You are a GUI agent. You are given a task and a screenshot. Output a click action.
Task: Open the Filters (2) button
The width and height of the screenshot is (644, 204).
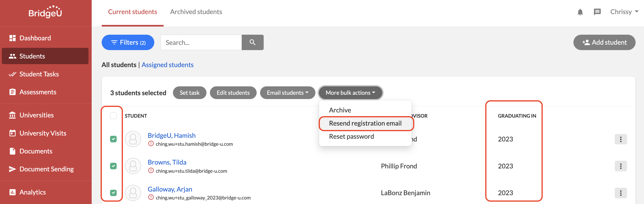(x=128, y=42)
